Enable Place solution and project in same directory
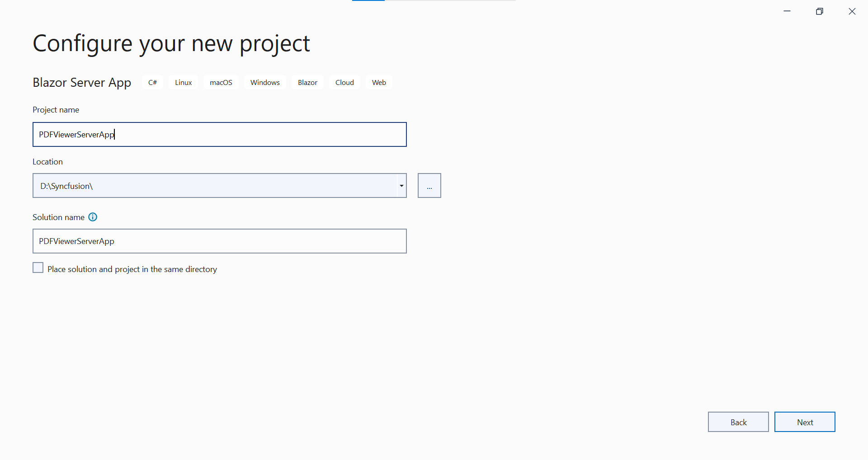 (x=38, y=268)
